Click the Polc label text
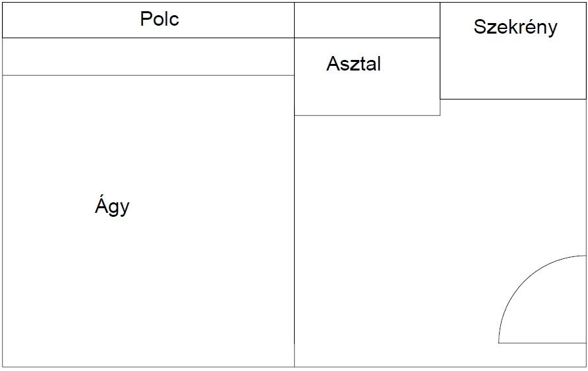The width and height of the screenshot is (588, 371). tap(160, 18)
